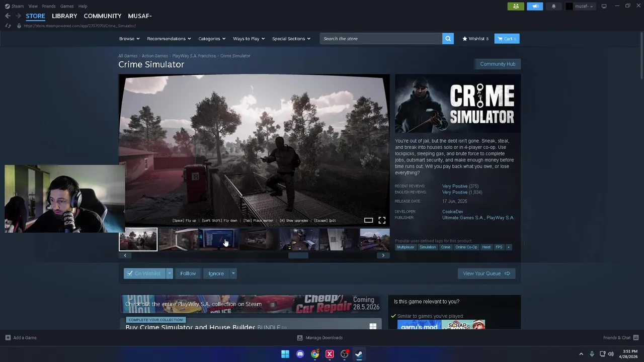
Task: Open the musaf- account dropdown
Action: click(x=580, y=6)
